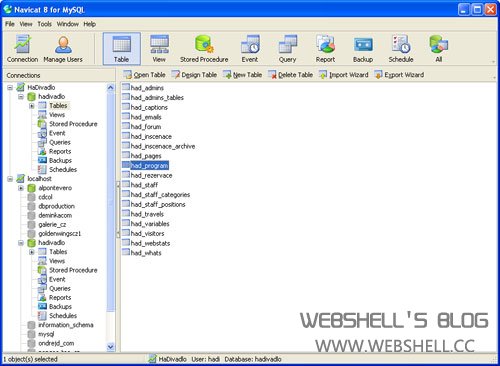Select had_staff_categories table
The height and width of the screenshot is (366, 500).
coord(160,194)
